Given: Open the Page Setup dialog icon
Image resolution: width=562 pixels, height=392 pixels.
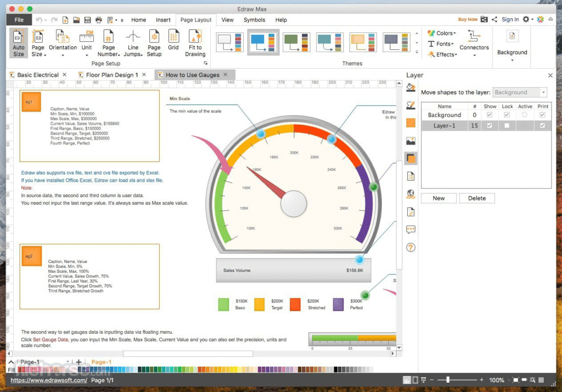Looking at the screenshot, I should pos(154,43).
